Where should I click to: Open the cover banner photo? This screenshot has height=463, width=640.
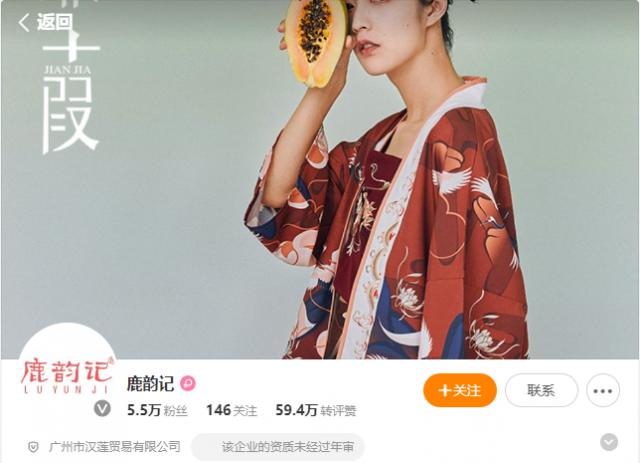(x=320, y=180)
